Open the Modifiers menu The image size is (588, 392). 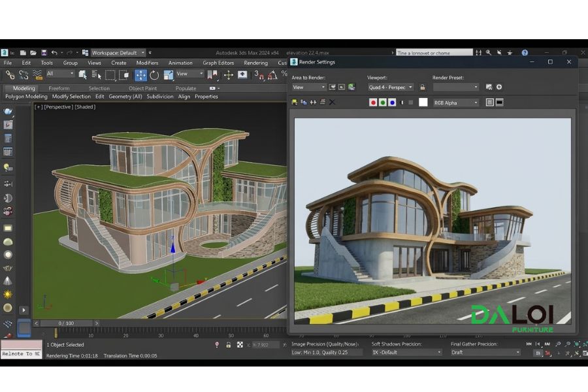click(147, 63)
